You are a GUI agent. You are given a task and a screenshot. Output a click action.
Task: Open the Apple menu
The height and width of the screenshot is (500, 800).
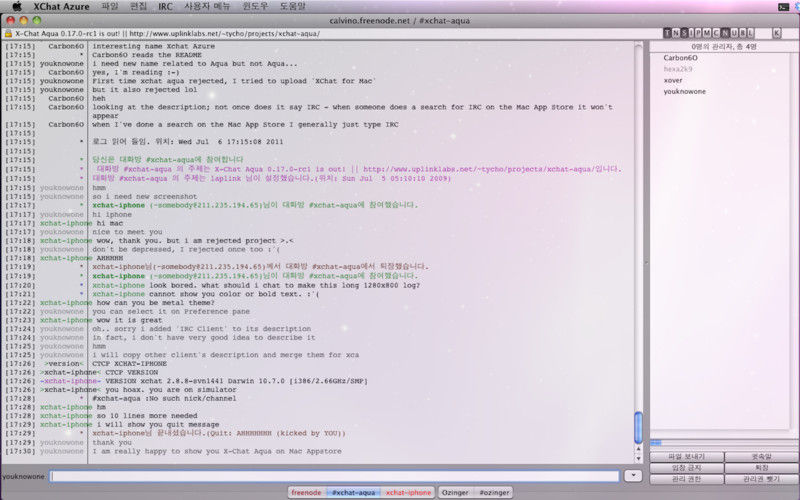point(17,6)
